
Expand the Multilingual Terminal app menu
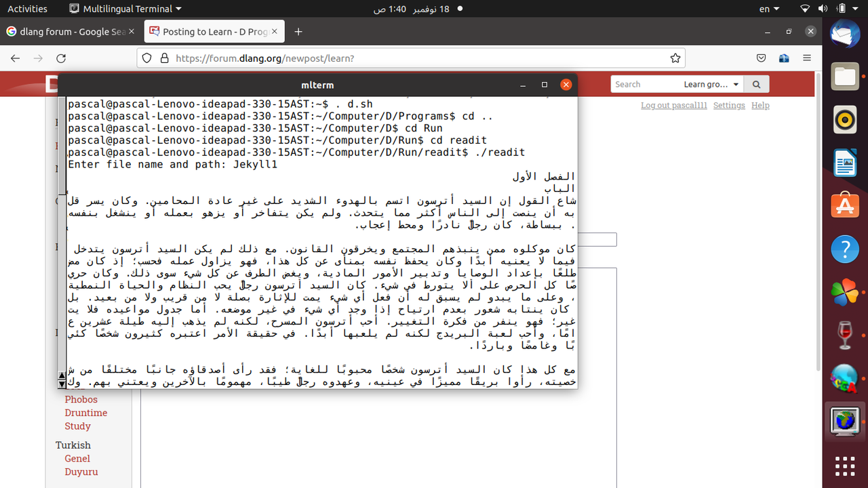[x=126, y=9]
